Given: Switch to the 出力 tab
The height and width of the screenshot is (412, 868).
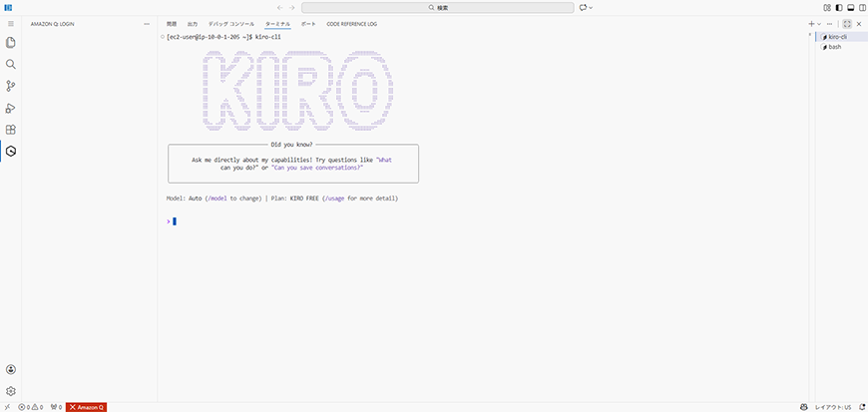Looking at the screenshot, I should (x=193, y=24).
